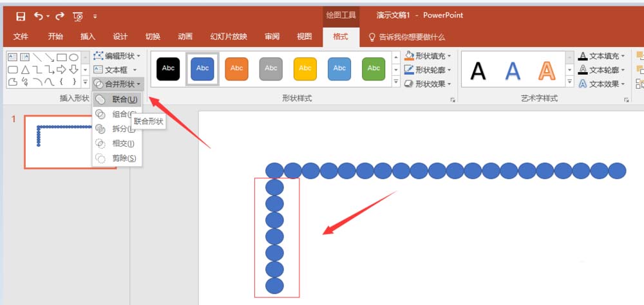This screenshot has width=644, height=305.
Task: Open the 文件 menu tab
Action: [21, 37]
